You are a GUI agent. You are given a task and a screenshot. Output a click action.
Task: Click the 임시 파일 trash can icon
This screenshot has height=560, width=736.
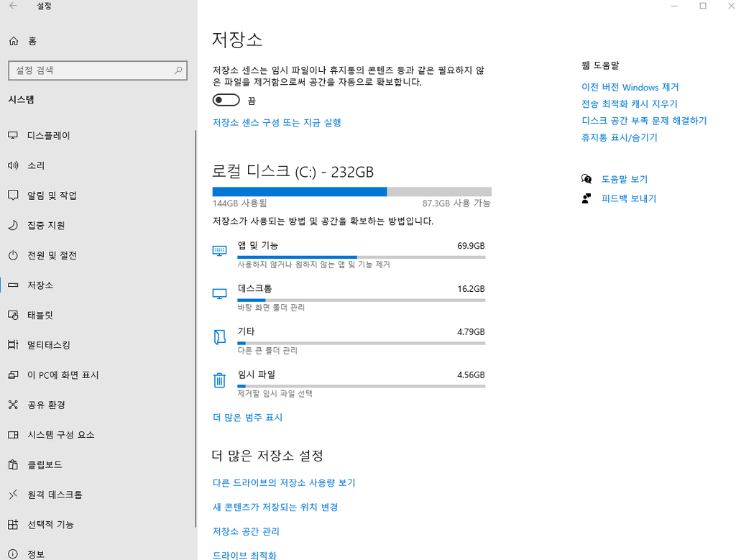pyautogui.click(x=219, y=380)
